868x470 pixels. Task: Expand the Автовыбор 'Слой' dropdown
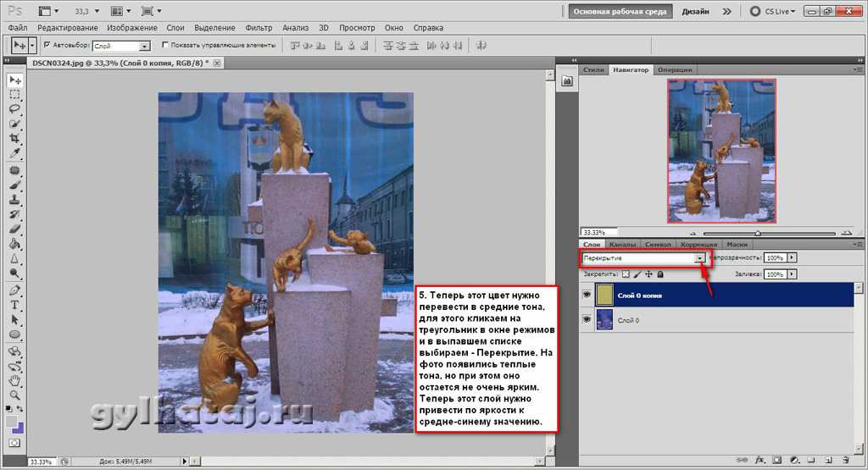(x=144, y=46)
